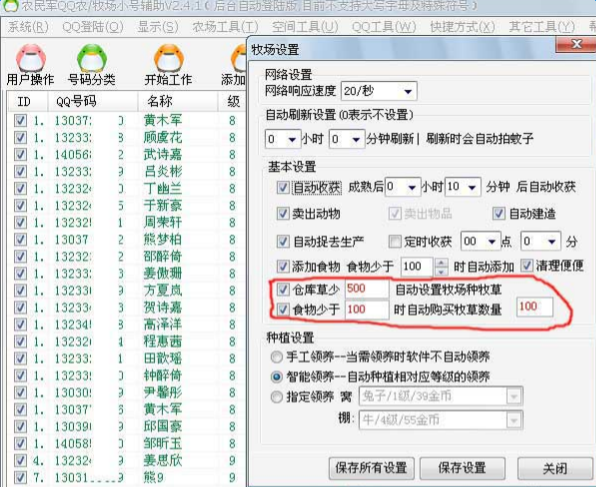Toggle checkbox for row 丁幽兰

click(21, 189)
